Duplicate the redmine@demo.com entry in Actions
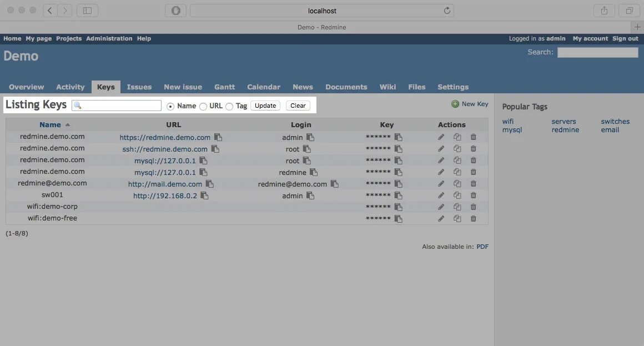Viewport: 644px width, 346px height. click(x=457, y=183)
